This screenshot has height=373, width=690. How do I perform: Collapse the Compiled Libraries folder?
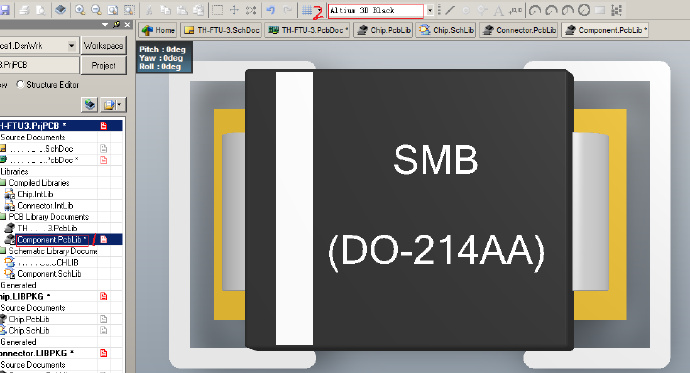click(3, 183)
